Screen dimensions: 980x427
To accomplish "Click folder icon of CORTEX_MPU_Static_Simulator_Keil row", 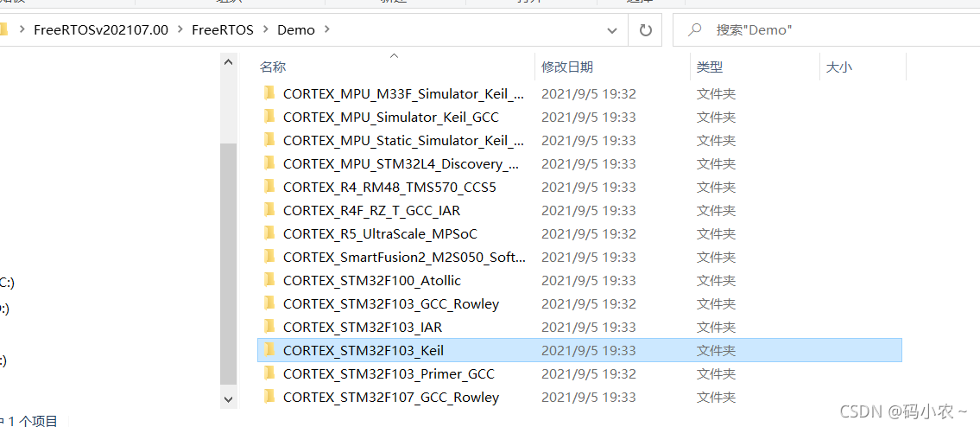I will coord(269,140).
